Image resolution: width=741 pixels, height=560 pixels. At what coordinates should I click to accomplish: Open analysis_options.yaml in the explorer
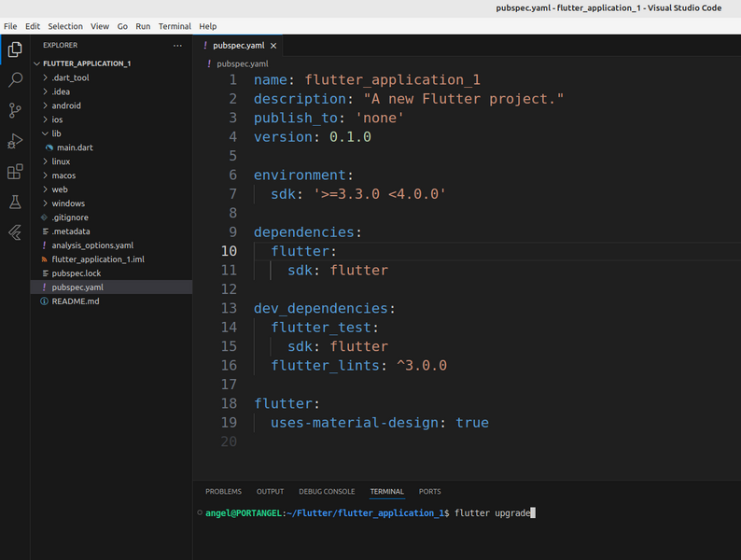[x=92, y=245]
